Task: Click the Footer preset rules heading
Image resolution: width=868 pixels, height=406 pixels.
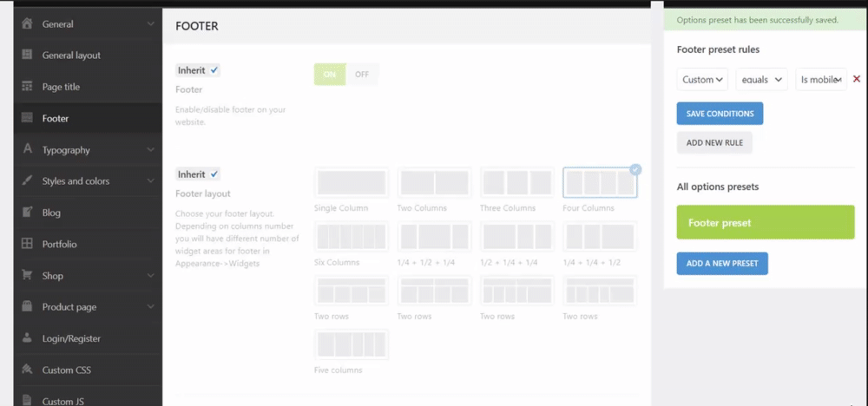Action: (718, 49)
